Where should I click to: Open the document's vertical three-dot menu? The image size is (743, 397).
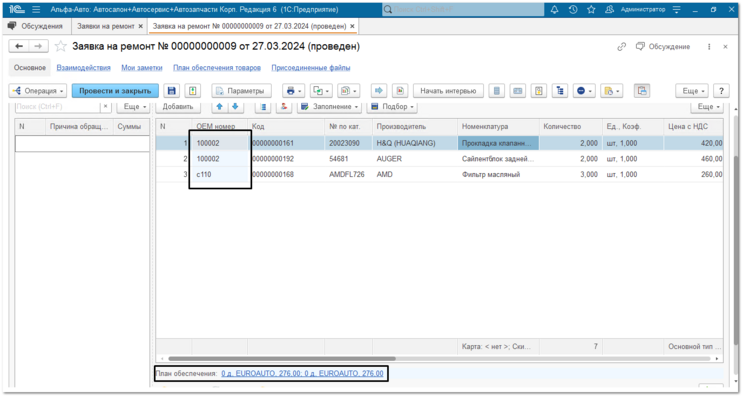tap(709, 46)
